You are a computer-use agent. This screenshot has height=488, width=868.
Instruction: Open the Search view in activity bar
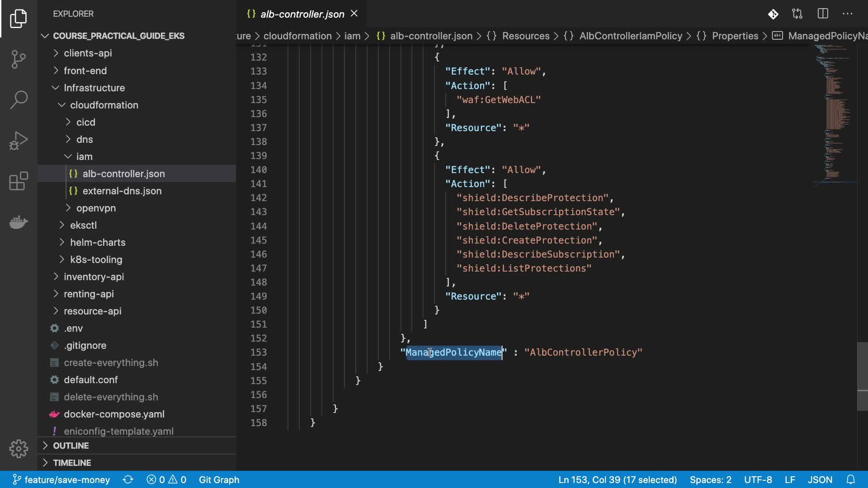click(x=19, y=99)
